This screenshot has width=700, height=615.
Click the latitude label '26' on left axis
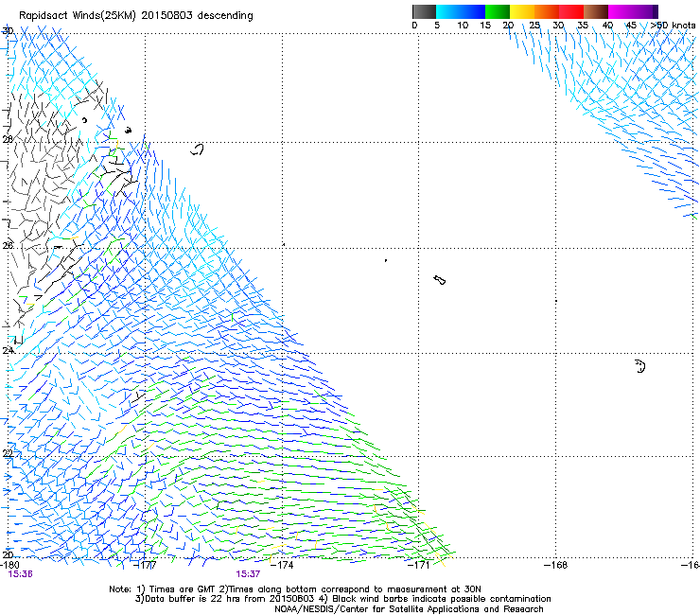(x=8, y=245)
